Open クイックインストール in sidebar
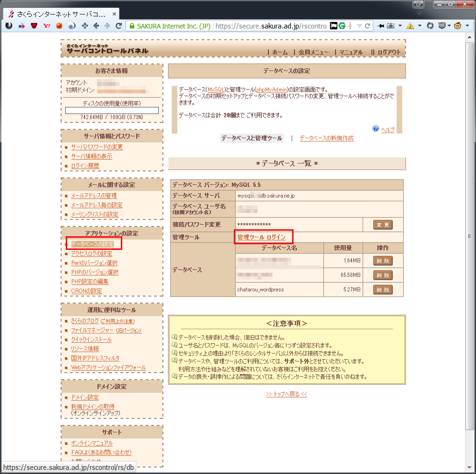This screenshot has height=474, width=476. (91, 340)
